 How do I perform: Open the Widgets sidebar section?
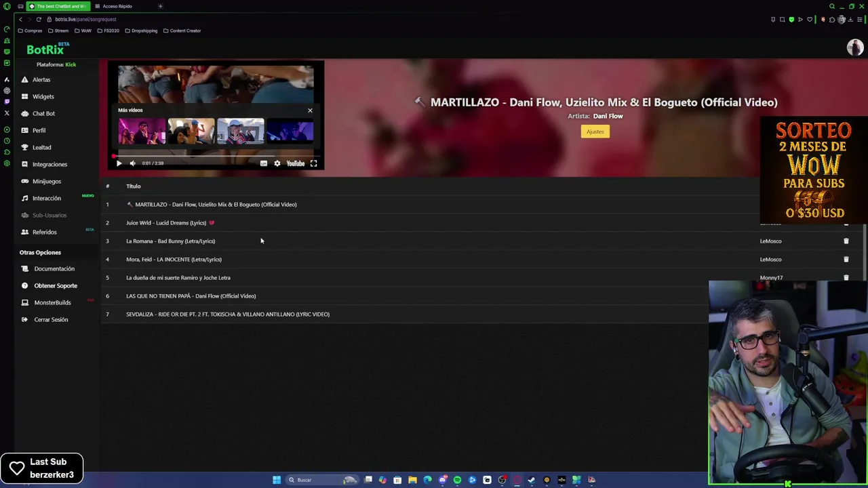click(x=43, y=96)
